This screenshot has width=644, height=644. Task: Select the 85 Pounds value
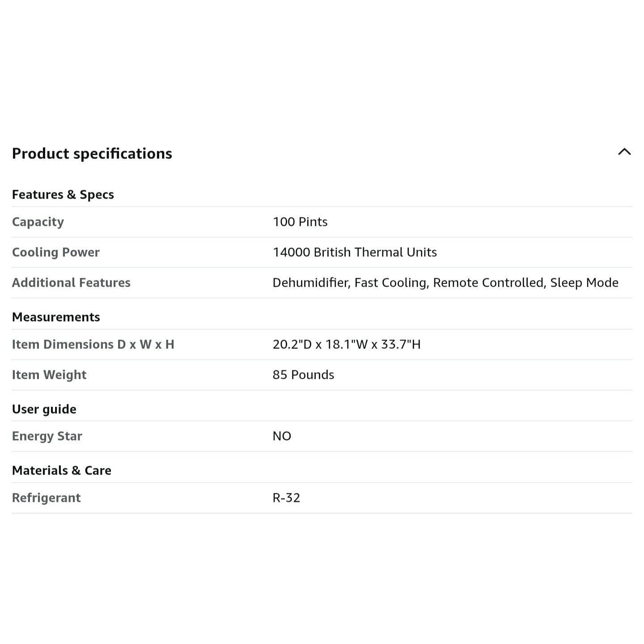pos(303,375)
